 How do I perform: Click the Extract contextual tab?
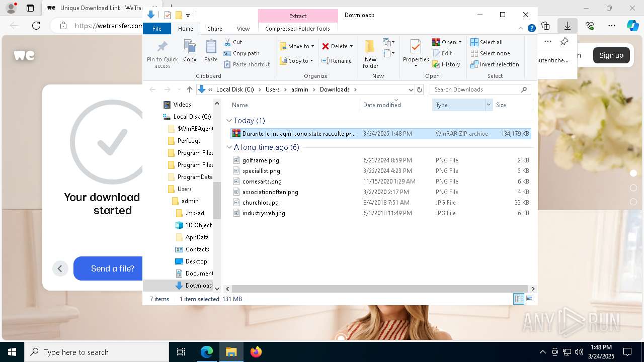298,16
